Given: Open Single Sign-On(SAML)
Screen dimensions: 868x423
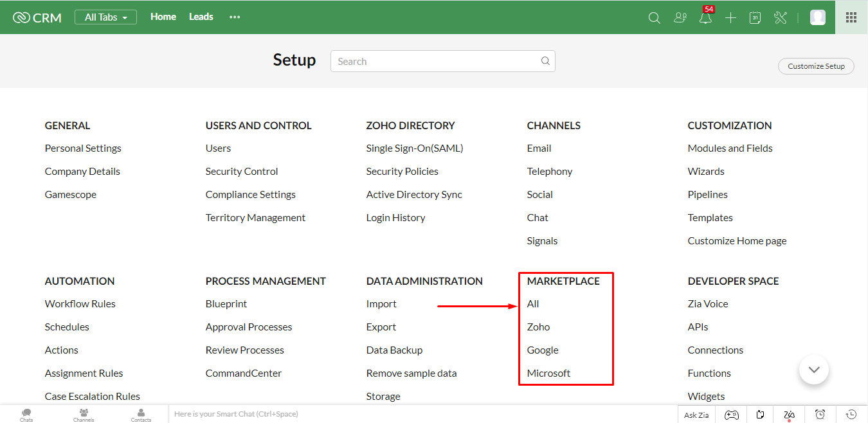Looking at the screenshot, I should click(x=415, y=148).
